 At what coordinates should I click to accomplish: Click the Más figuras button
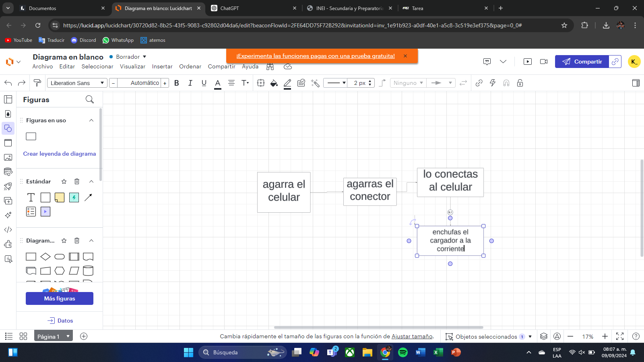pyautogui.click(x=60, y=298)
